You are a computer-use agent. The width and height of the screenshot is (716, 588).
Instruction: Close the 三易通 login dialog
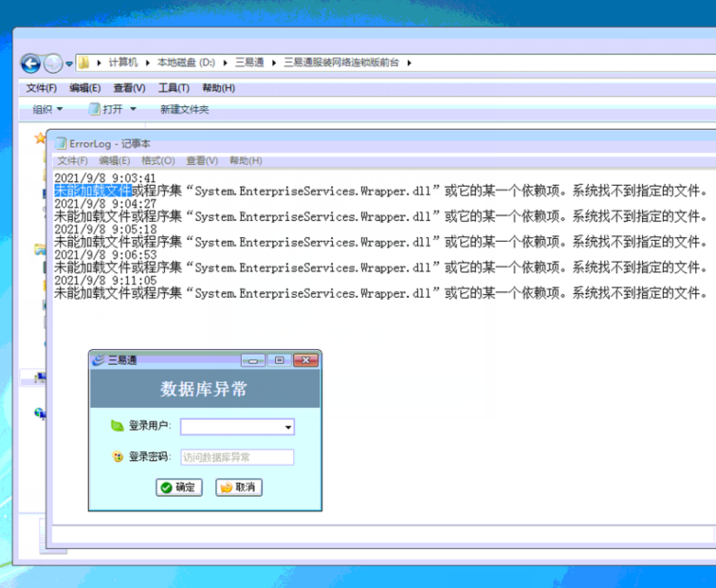(305, 360)
